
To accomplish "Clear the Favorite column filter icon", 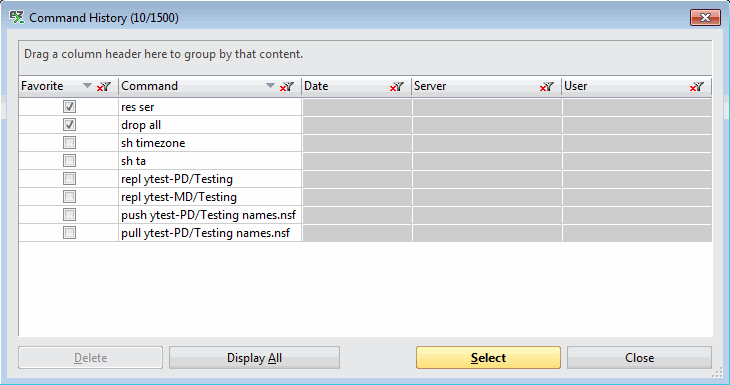I will [x=104, y=86].
